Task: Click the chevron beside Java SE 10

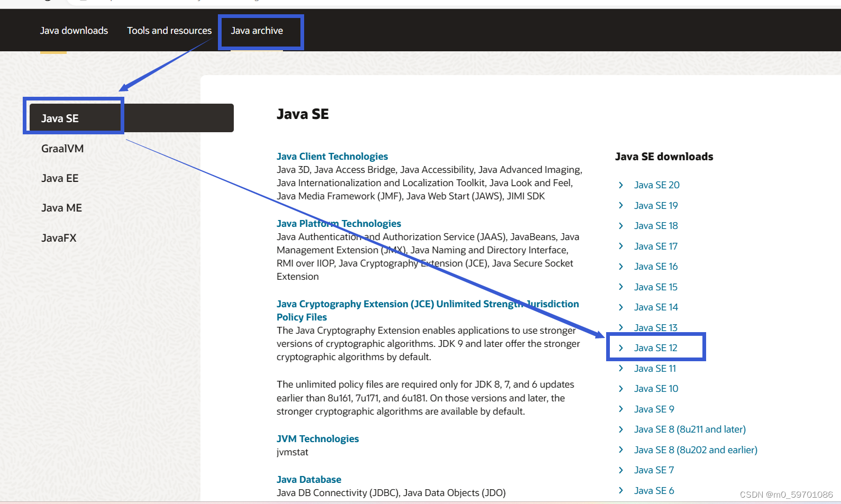Action: click(x=621, y=389)
